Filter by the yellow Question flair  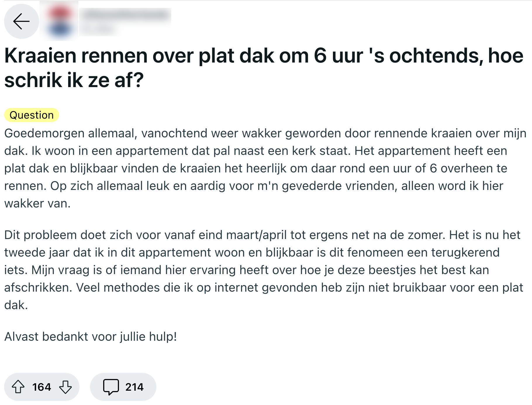tap(32, 115)
